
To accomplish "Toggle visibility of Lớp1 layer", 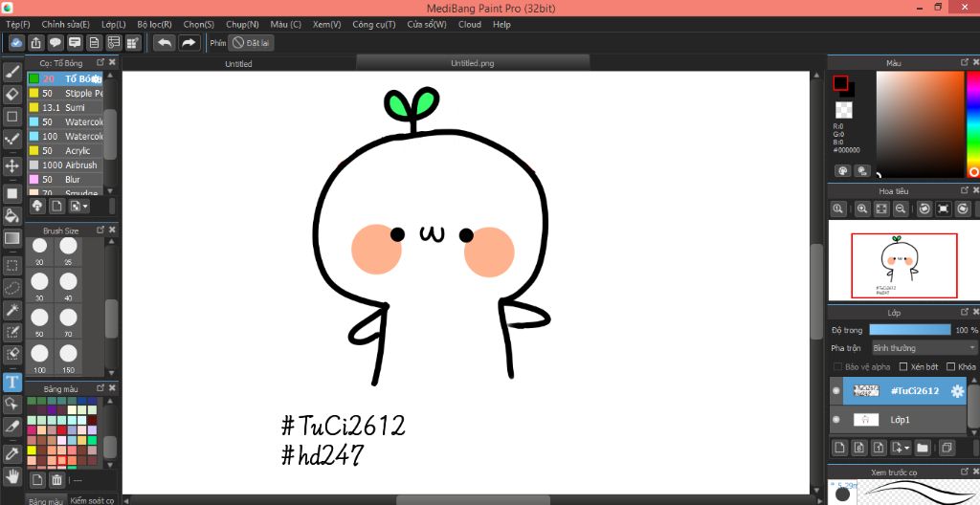I will 836,420.
